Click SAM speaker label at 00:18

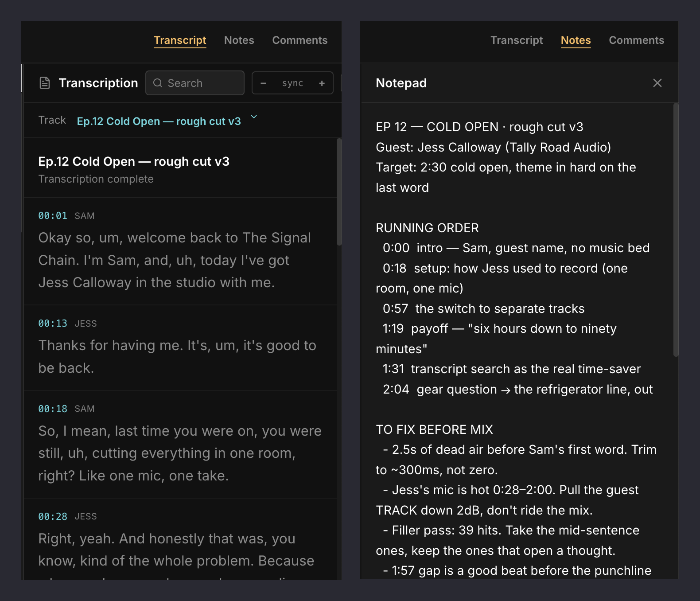85,409
